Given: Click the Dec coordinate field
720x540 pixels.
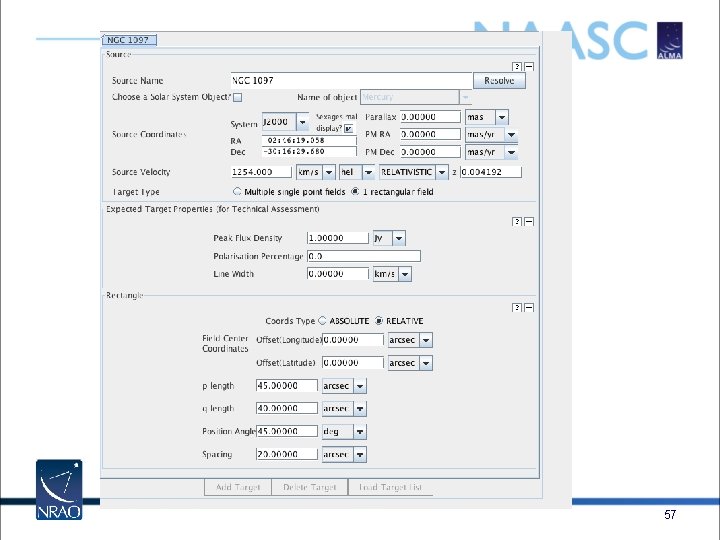Looking at the screenshot, I should point(309,152).
